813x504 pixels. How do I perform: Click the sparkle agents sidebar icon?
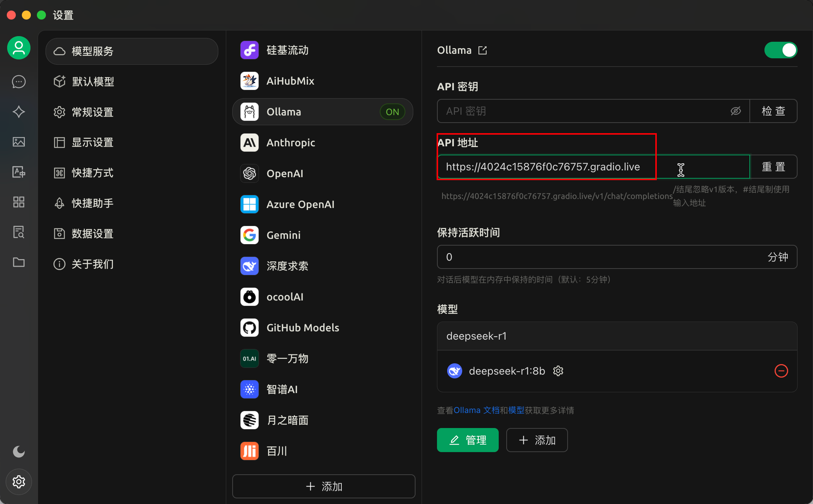pyautogui.click(x=18, y=112)
